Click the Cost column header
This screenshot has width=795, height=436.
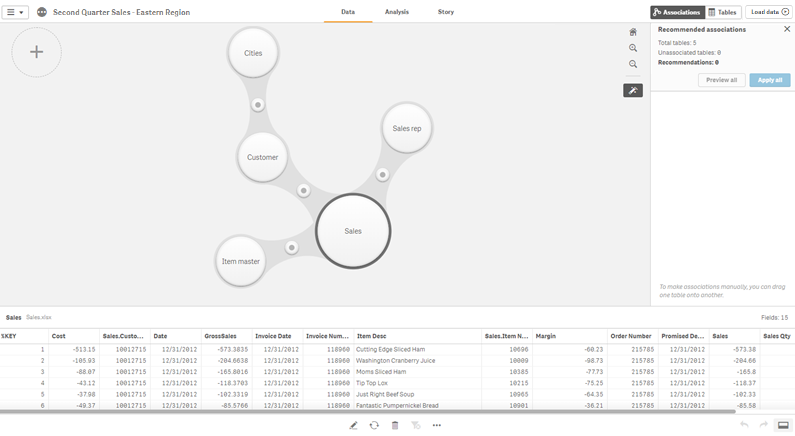[x=74, y=336]
